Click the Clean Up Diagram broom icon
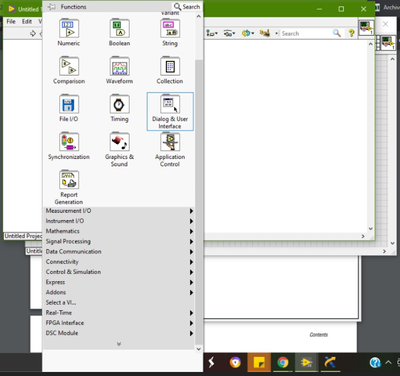The height and width of the screenshot is (376, 400). 265,33
